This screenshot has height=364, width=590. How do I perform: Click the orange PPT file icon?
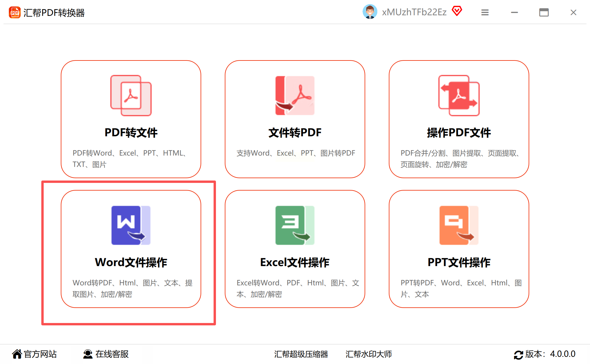point(459,225)
